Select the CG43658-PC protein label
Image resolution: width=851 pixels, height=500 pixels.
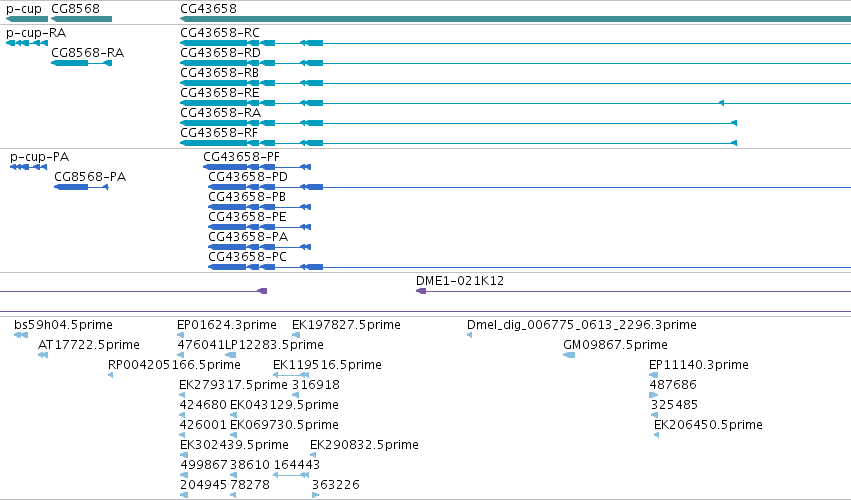[247, 256]
